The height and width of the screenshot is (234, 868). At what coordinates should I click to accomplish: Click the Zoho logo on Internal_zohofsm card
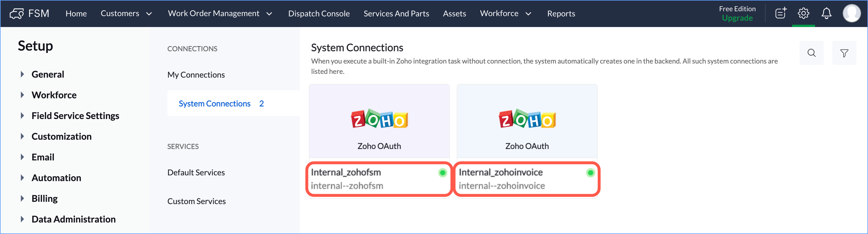pos(379,119)
